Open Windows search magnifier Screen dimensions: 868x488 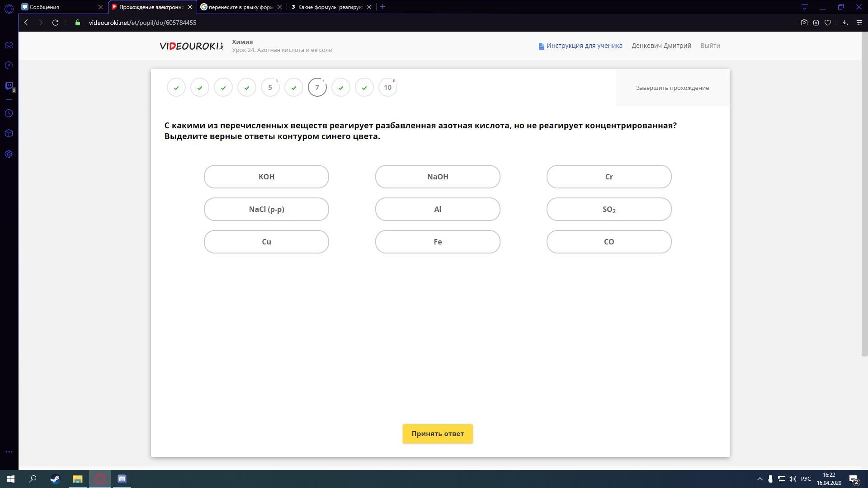pos(33,479)
